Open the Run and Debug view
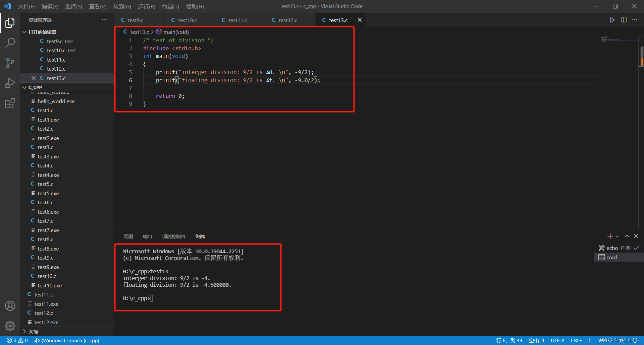 tap(10, 83)
